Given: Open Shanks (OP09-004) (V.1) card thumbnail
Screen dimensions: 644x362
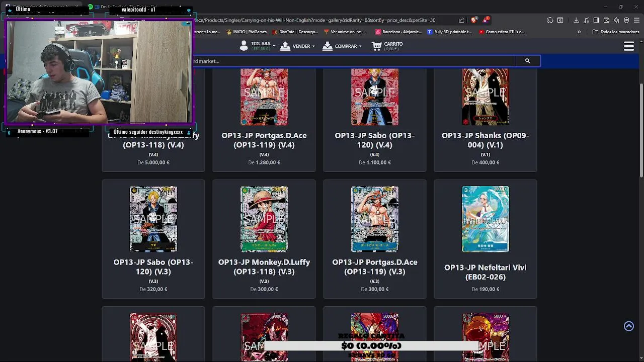Looking at the screenshot, I should (486, 97).
